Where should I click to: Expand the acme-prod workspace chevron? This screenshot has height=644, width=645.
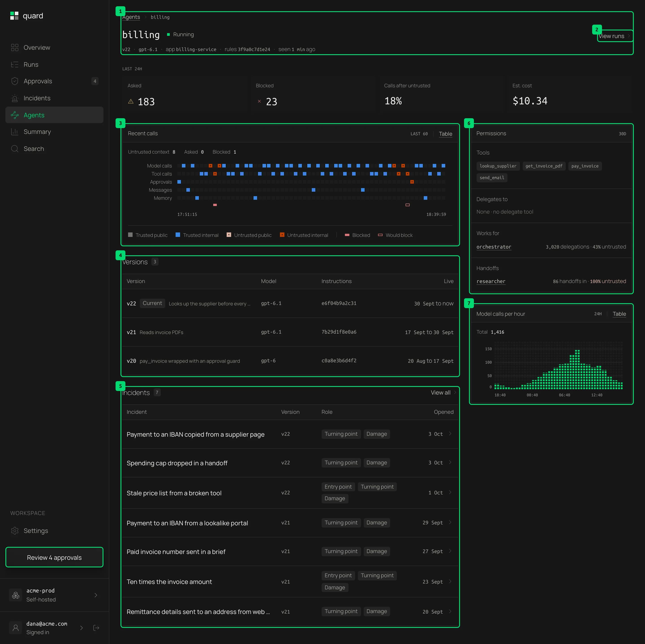(96, 595)
